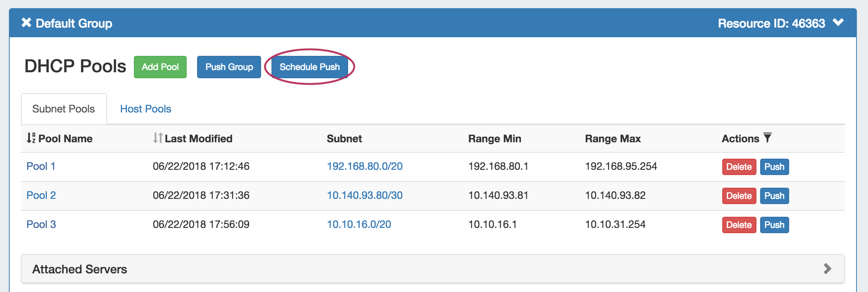Open the Pool 2 link

click(x=41, y=195)
